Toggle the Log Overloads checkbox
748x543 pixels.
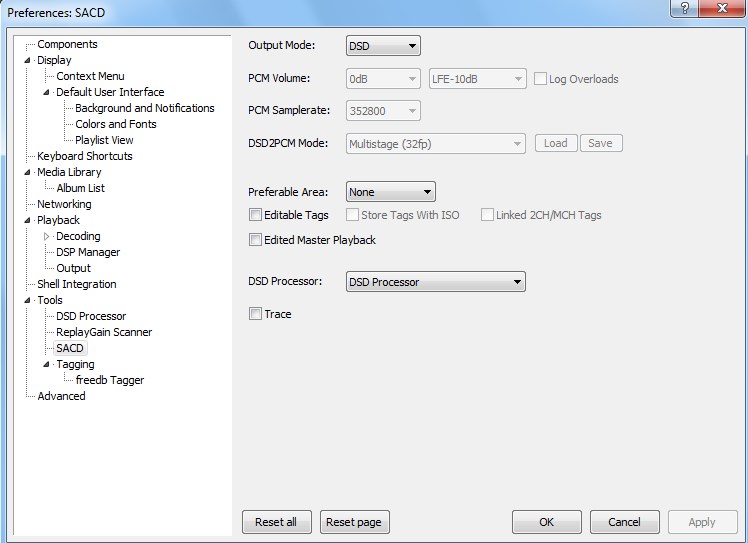tap(540, 79)
